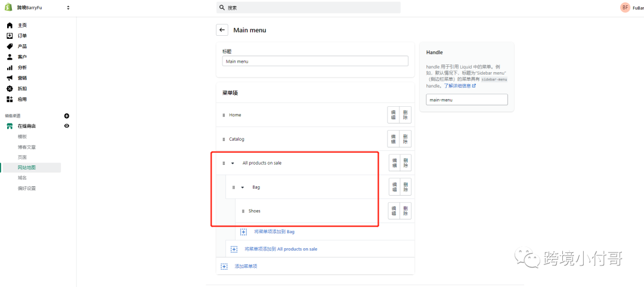Click the Shoes menu item name
644x287 pixels.
(255, 211)
